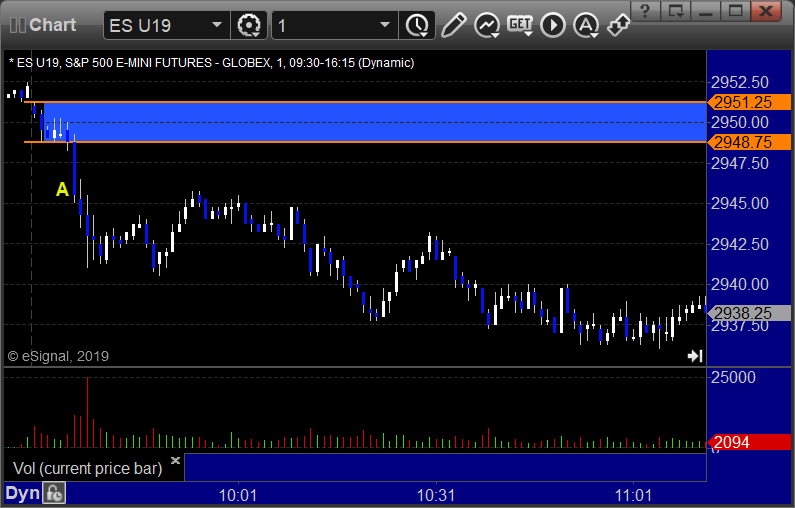Click the chart title ES U19 S&P 500 text
Viewport: 795px width, 508px height.
point(211,63)
